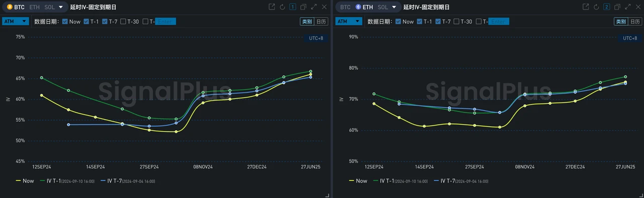The height and width of the screenshot is (198, 644).
Task: Select 类别 view in the ETH panel
Action: pyautogui.click(x=620, y=22)
